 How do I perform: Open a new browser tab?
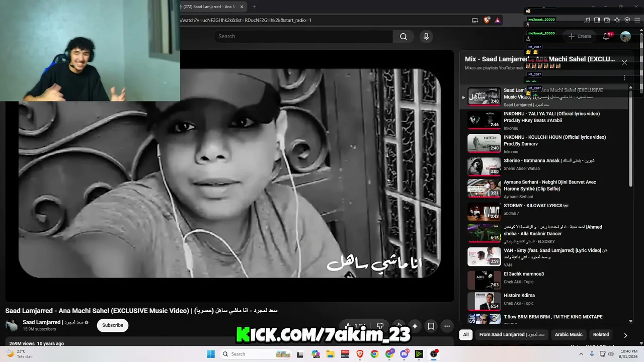click(254, 7)
